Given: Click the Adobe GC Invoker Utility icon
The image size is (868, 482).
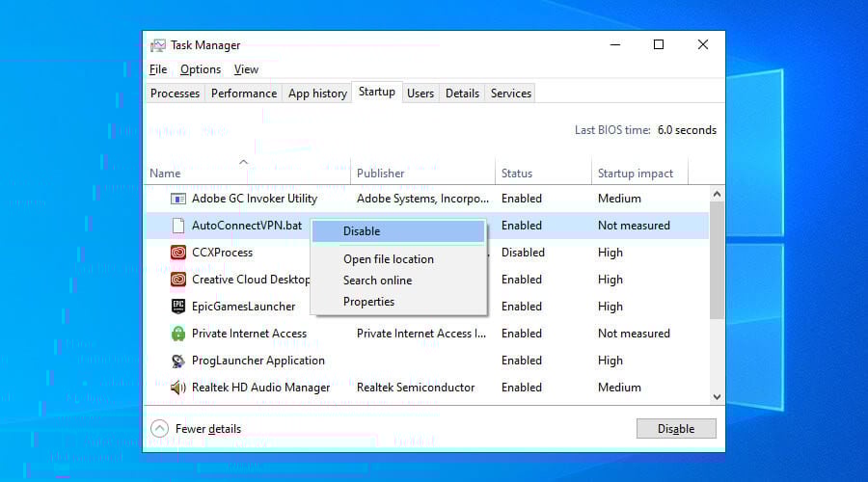Looking at the screenshot, I should pyautogui.click(x=177, y=199).
